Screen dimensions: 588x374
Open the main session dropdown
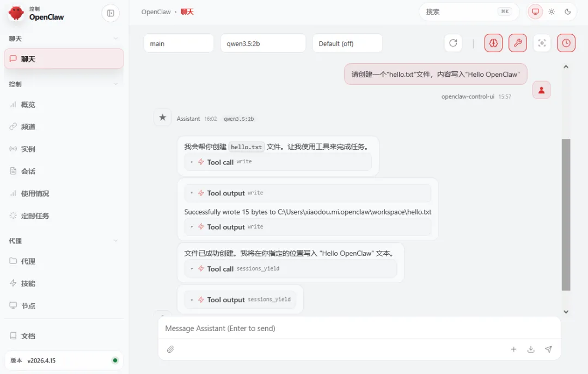pyautogui.click(x=179, y=44)
